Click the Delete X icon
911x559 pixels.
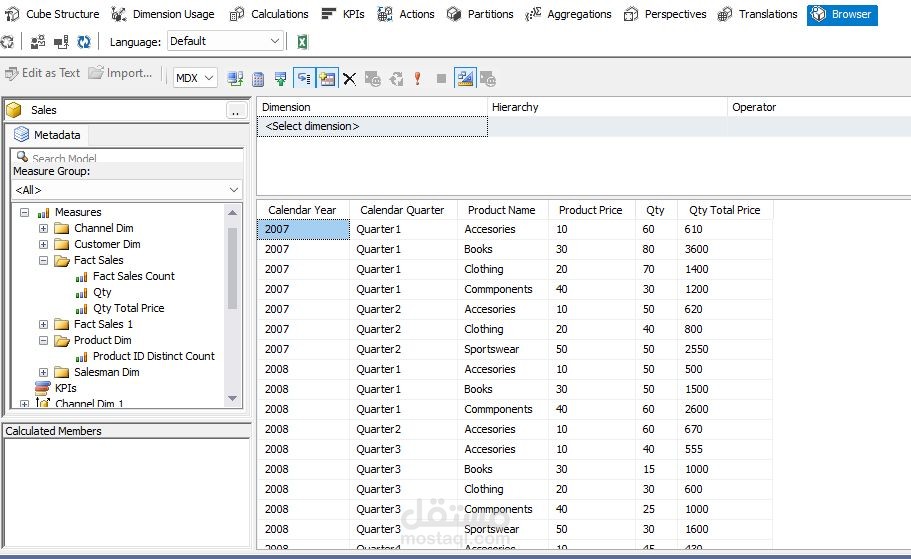click(x=349, y=78)
